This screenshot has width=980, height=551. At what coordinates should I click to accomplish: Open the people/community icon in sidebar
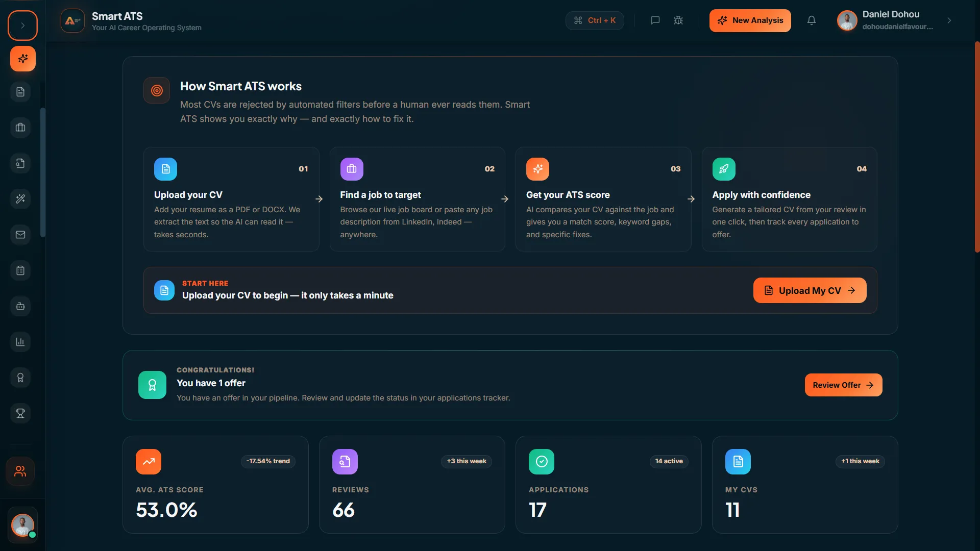click(20, 471)
